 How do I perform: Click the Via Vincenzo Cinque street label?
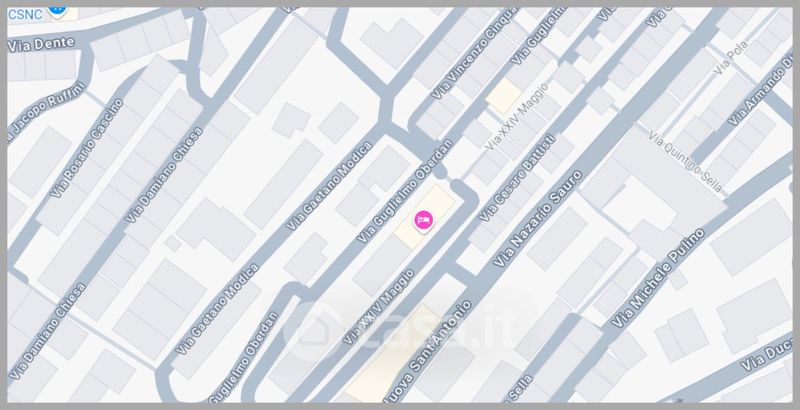(469, 52)
